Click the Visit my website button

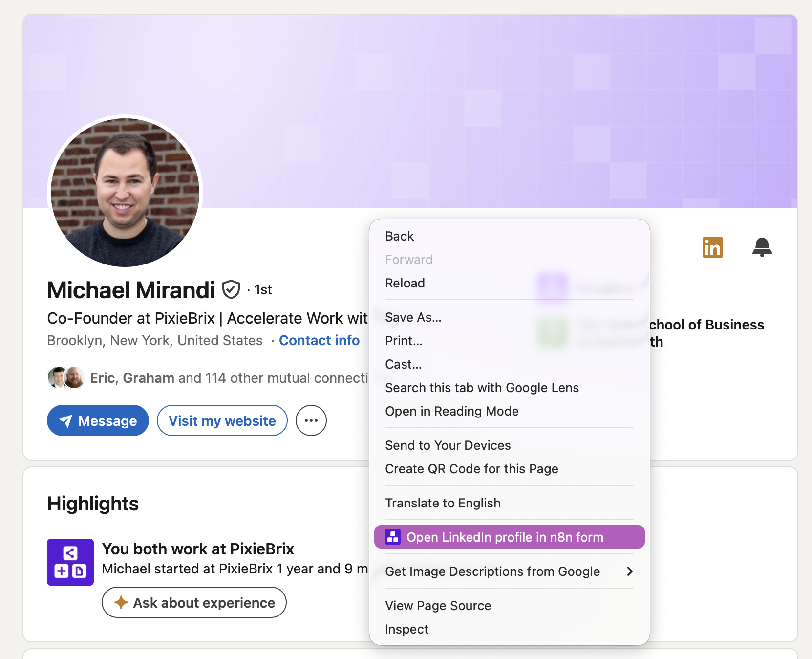coord(222,420)
